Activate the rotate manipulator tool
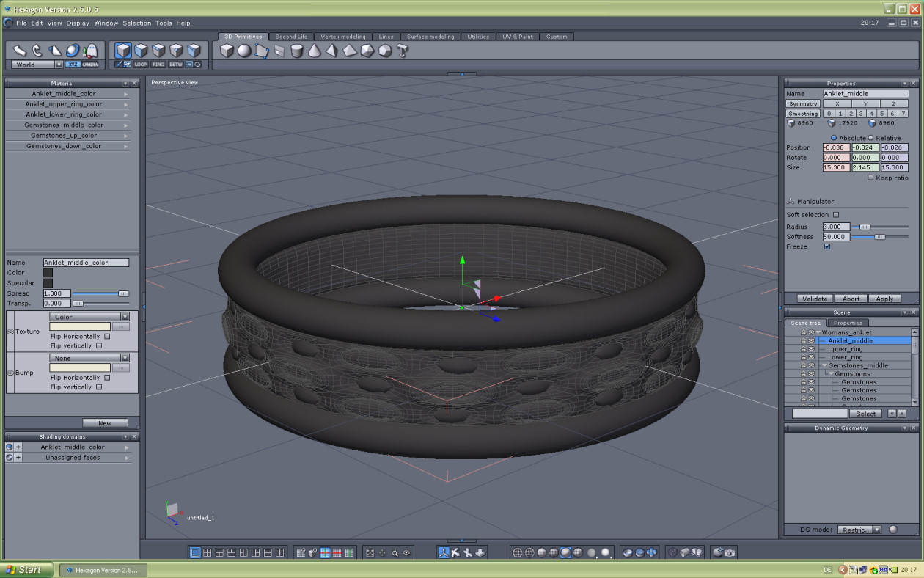This screenshot has width=924, height=578. click(x=37, y=51)
